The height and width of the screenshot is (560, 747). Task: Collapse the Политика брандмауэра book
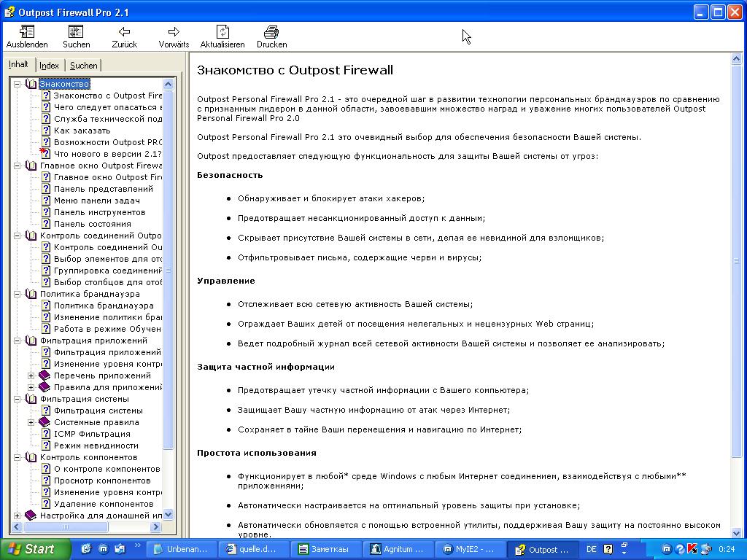point(18,295)
